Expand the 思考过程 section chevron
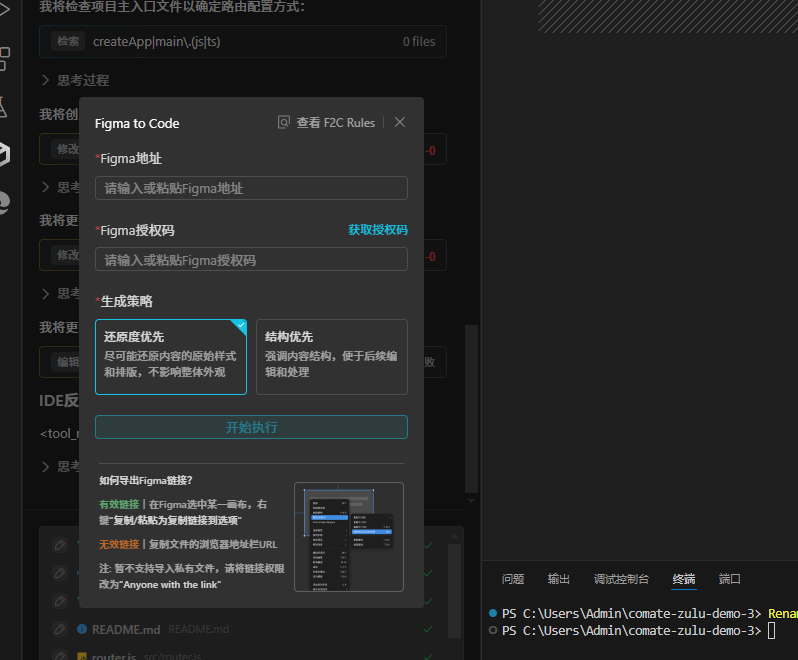 45,80
